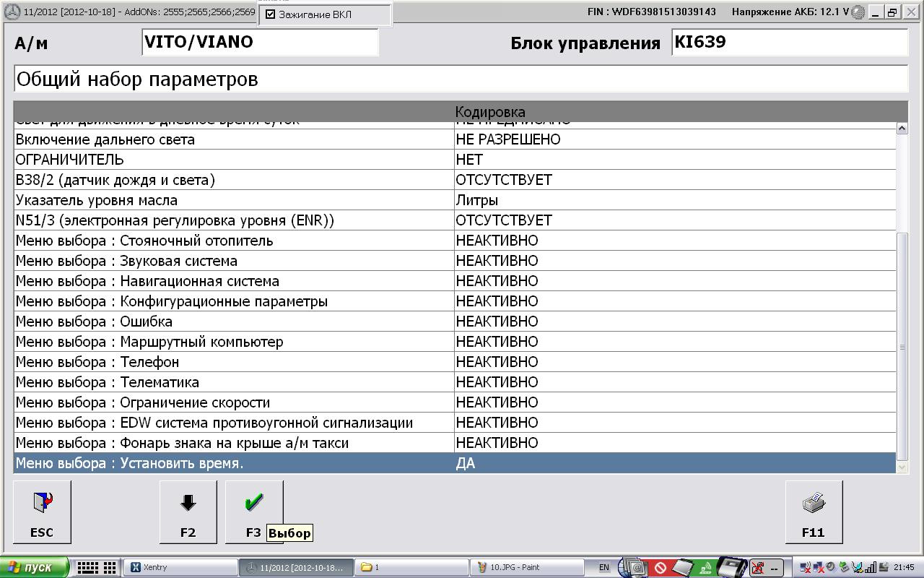
Task: Select highlighted Меню выбора : Установить время row
Action: [x=455, y=463]
